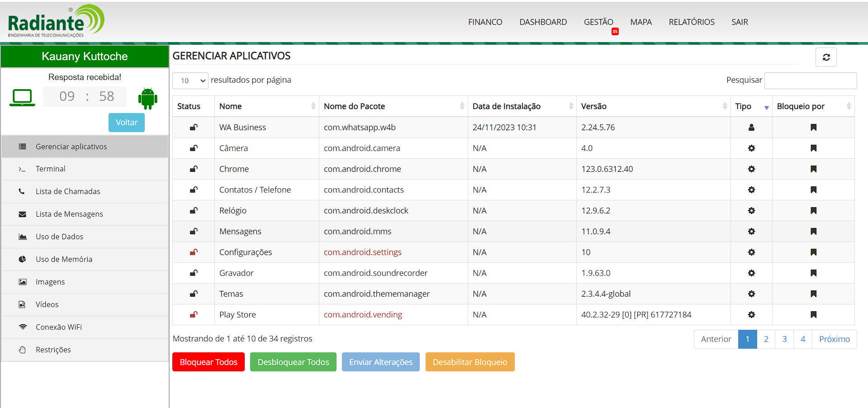
Task: Click the Bloquear Todos button
Action: 209,362
